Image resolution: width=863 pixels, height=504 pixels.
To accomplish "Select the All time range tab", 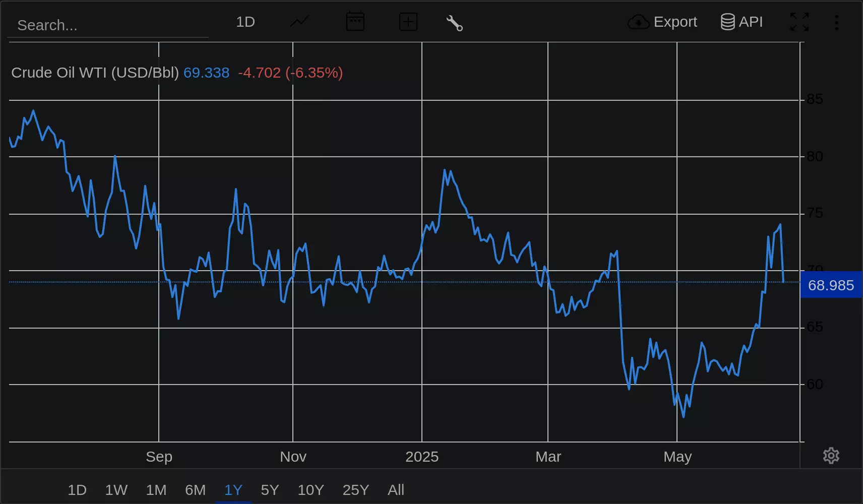I will coord(396,490).
